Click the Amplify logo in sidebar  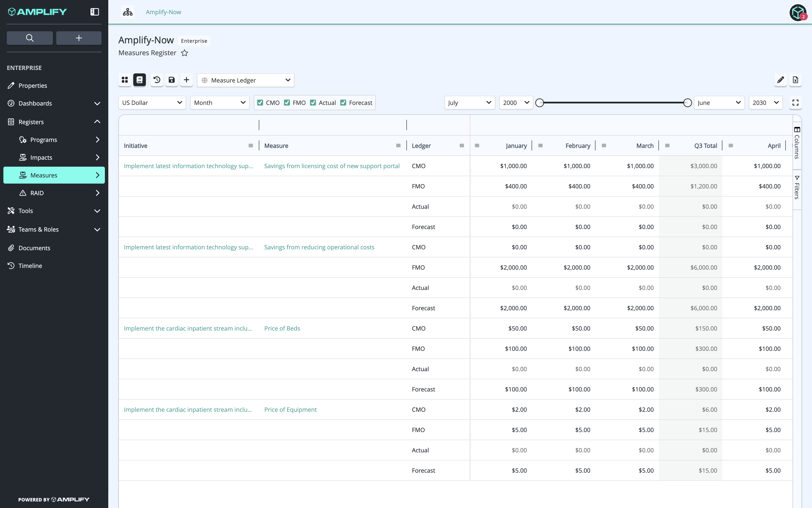click(37, 12)
